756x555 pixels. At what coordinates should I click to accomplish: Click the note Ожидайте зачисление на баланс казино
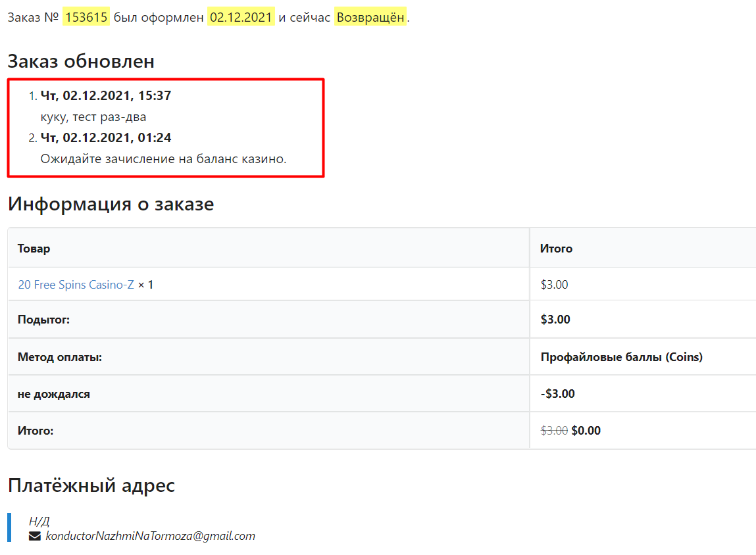(163, 159)
